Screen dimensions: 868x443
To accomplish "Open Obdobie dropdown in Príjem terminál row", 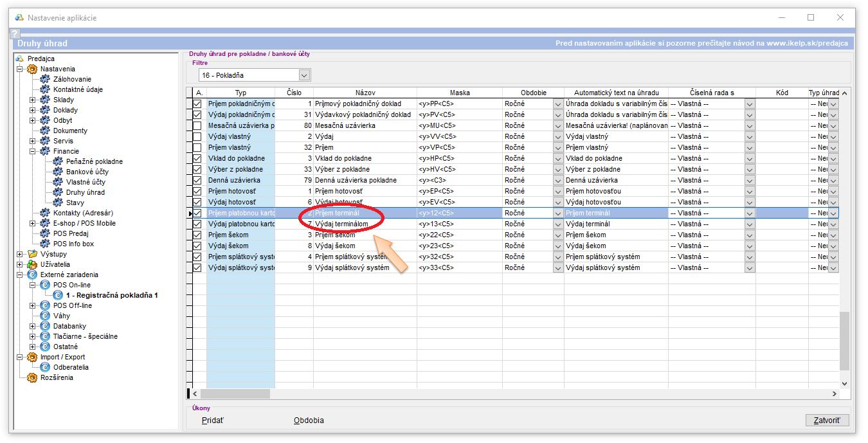I will pyautogui.click(x=558, y=213).
